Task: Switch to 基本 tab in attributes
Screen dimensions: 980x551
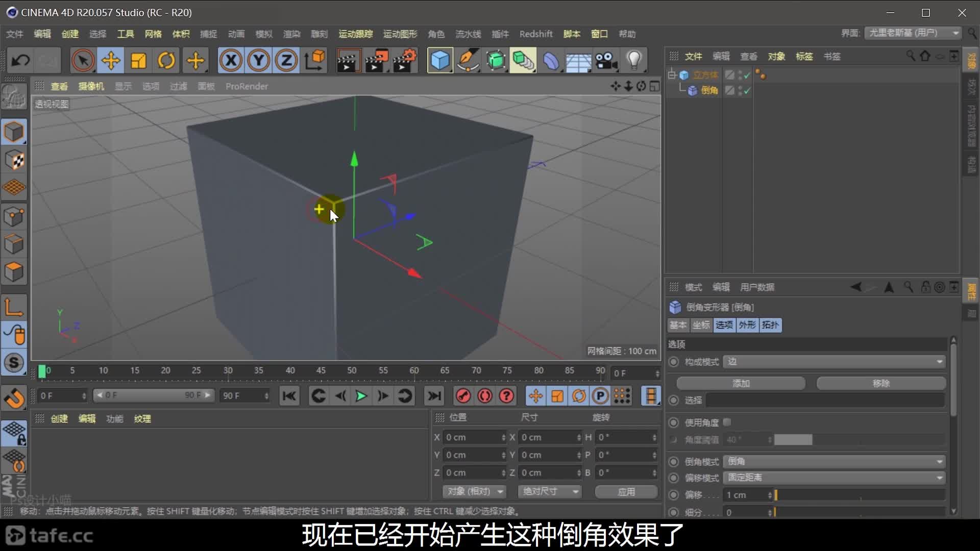Action: point(678,325)
